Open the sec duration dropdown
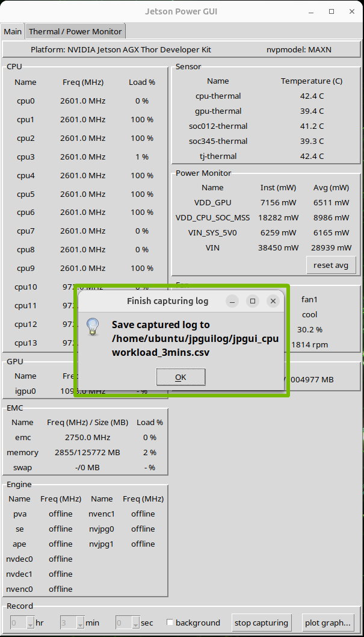The height and width of the screenshot is (637, 364). (135, 623)
